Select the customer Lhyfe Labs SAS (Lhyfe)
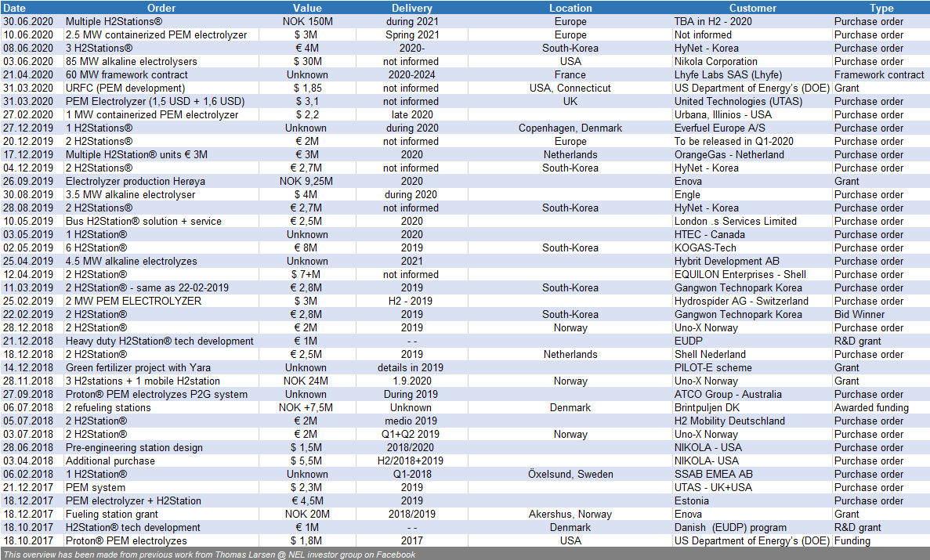Viewport: 930px width, 560px height. (728, 74)
